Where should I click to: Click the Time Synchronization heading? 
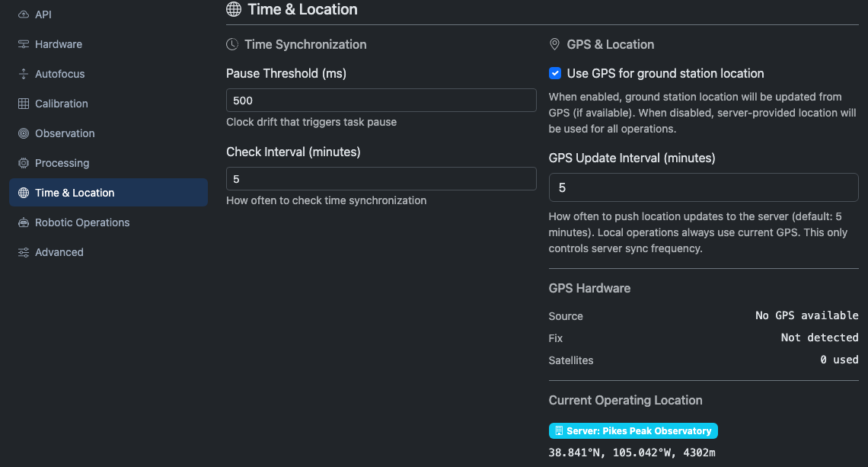(305, 44)
